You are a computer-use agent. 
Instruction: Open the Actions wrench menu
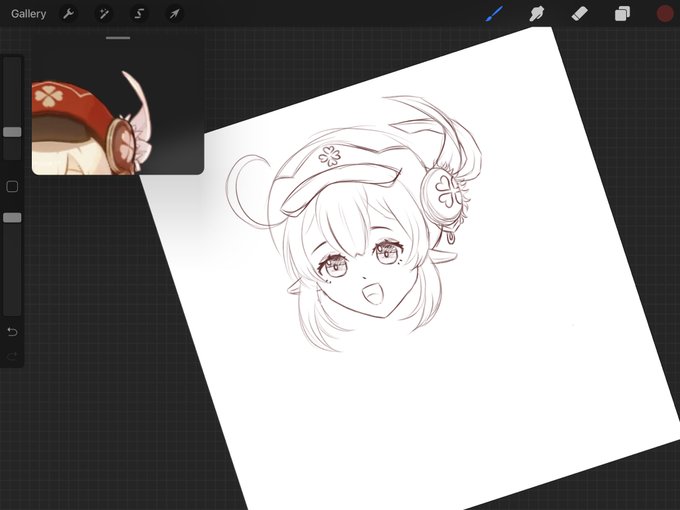(68, 14)
